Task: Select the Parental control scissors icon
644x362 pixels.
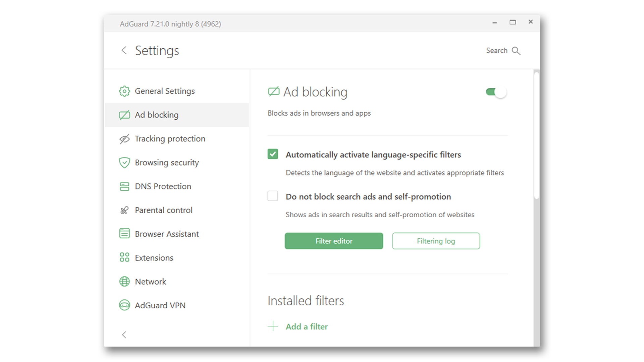Action: (x=124, y=210)
